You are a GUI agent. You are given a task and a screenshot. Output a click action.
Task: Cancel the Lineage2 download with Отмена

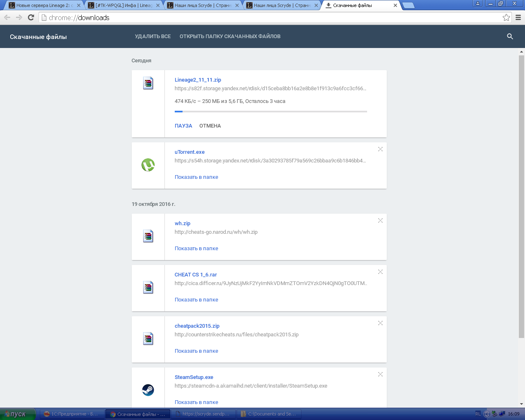[x=210, y=126]
